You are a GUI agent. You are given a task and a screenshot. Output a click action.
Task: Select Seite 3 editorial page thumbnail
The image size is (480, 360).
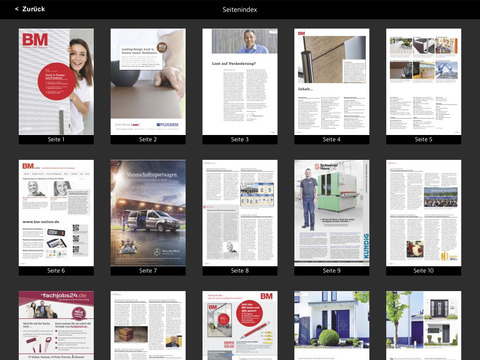240,82
